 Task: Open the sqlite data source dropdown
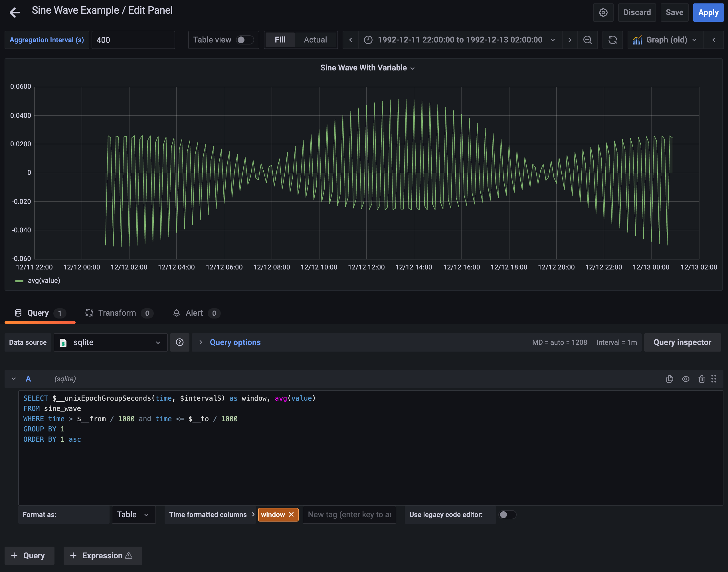click(111, 342)
